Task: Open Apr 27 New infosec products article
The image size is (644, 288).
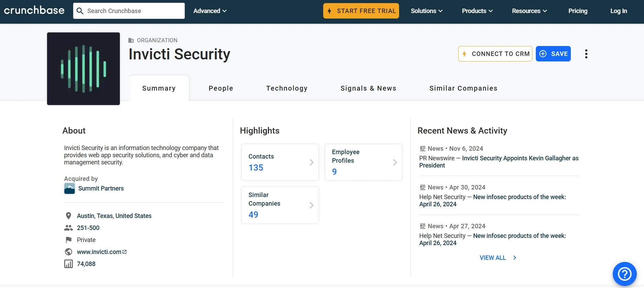Action: [x=493, y=239]
